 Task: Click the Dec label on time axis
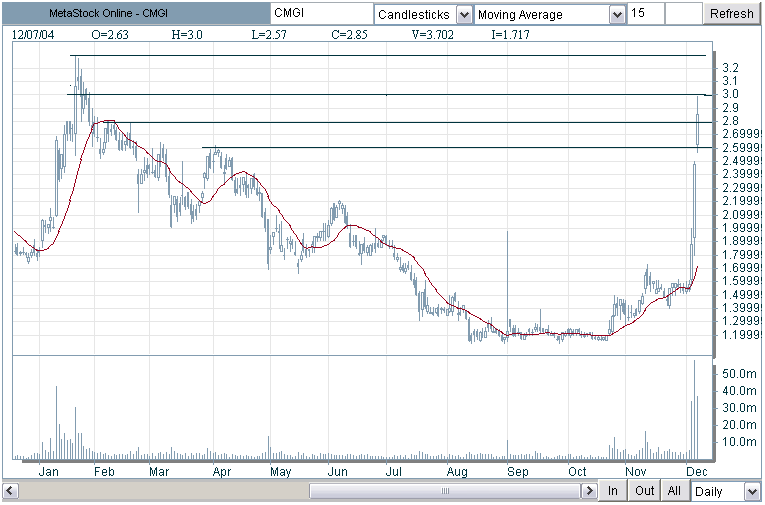tap(697, 472)
